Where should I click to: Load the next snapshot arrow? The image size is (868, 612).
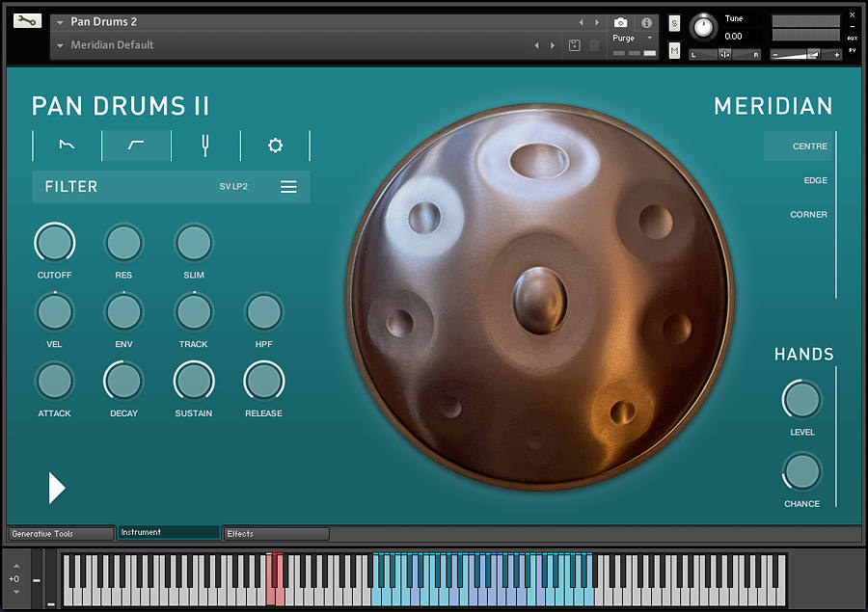553,45
